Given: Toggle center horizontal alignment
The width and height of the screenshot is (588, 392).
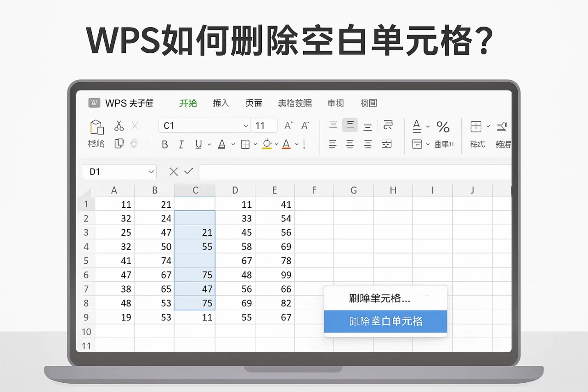Looking at the screenshot, I should tap(351, 144).
